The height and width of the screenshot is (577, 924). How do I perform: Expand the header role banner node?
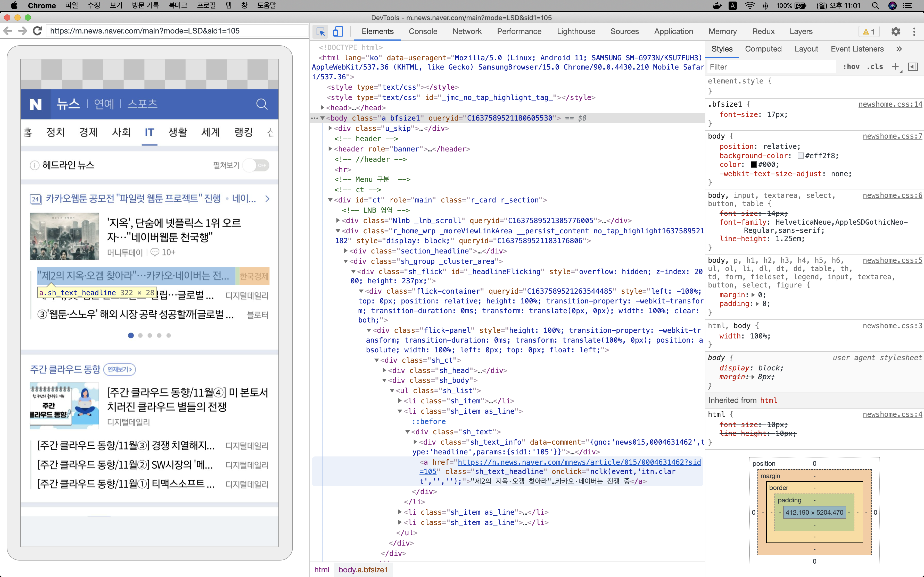(330, 149)
